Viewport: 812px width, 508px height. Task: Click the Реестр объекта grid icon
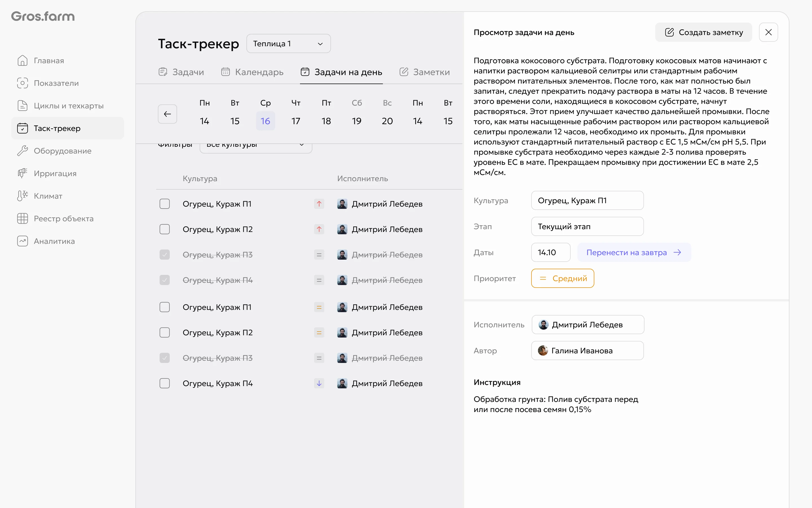[x=23, y=218]
